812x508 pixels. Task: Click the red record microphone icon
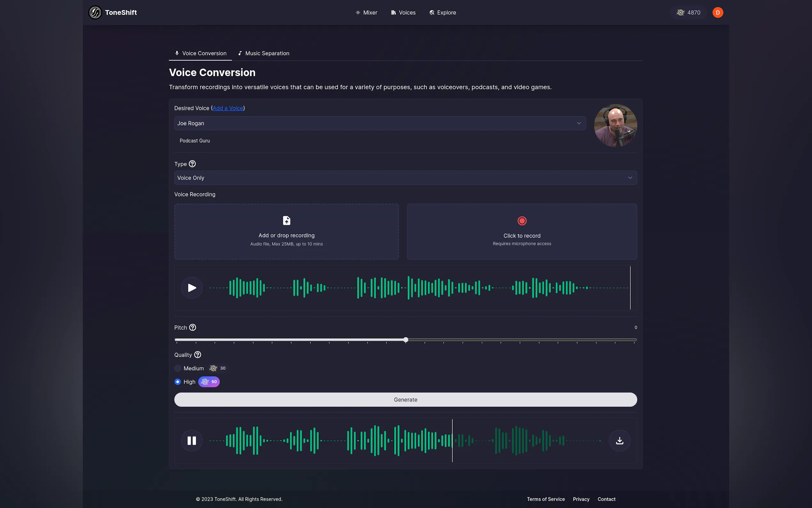coord(522,221)
